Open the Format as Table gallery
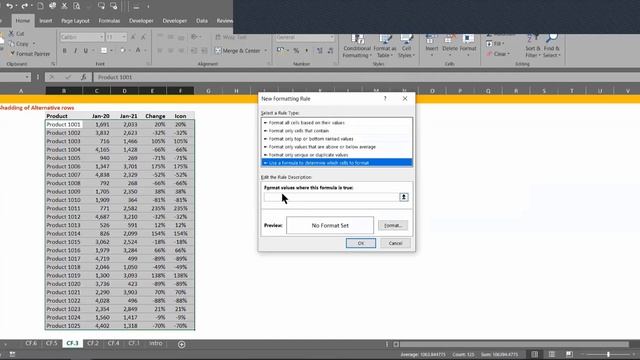This screenshot has width=640, height=360. click(384, 46)
